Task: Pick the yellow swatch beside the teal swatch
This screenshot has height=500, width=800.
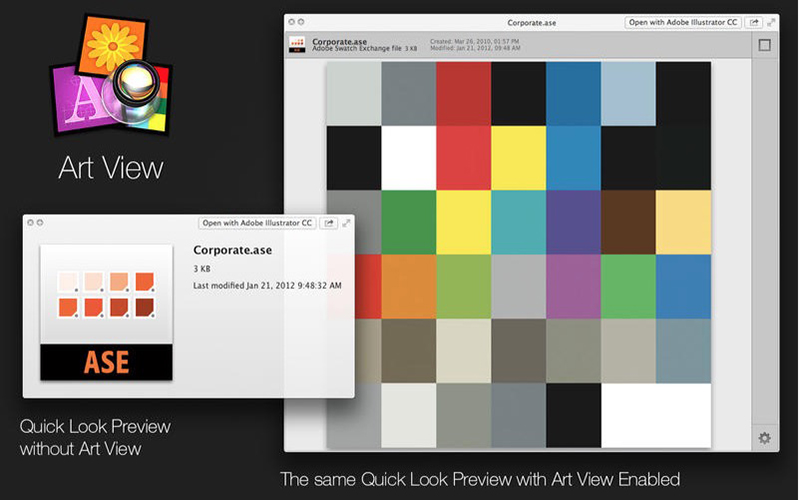Action: [x=464, y=222]
